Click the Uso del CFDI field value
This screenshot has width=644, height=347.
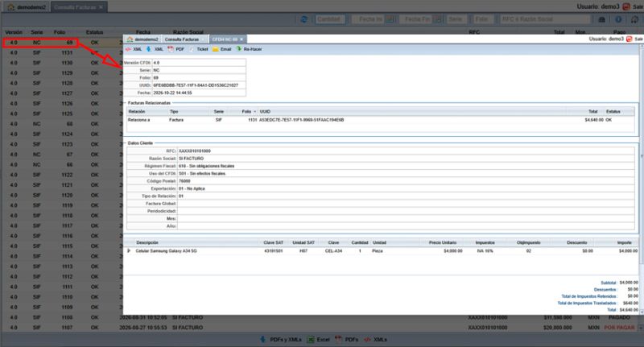406,174
